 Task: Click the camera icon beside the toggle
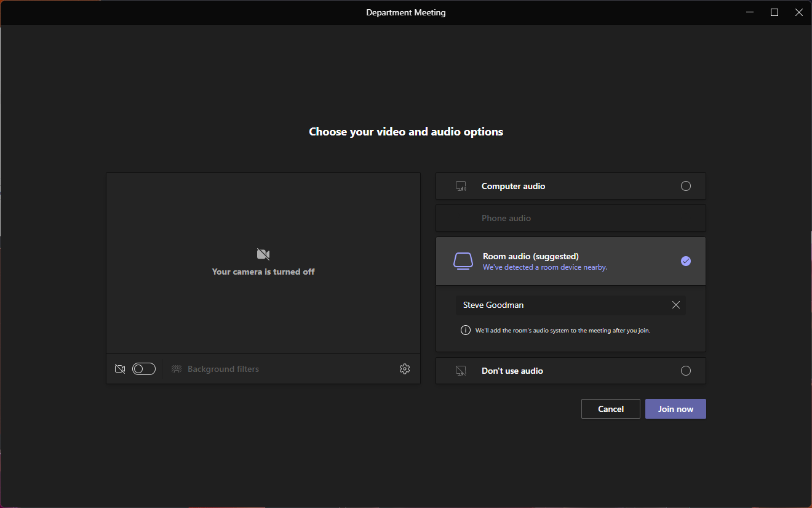click(120, 368)
